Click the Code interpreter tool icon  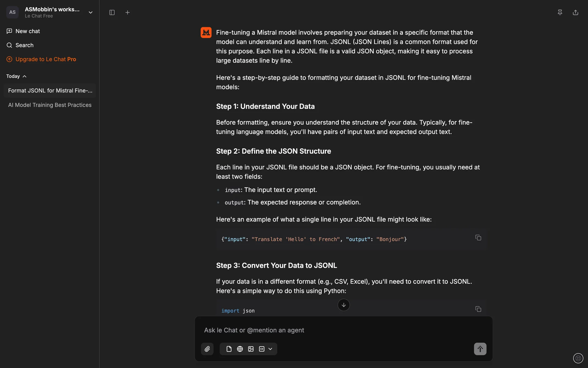pos(262,349)
